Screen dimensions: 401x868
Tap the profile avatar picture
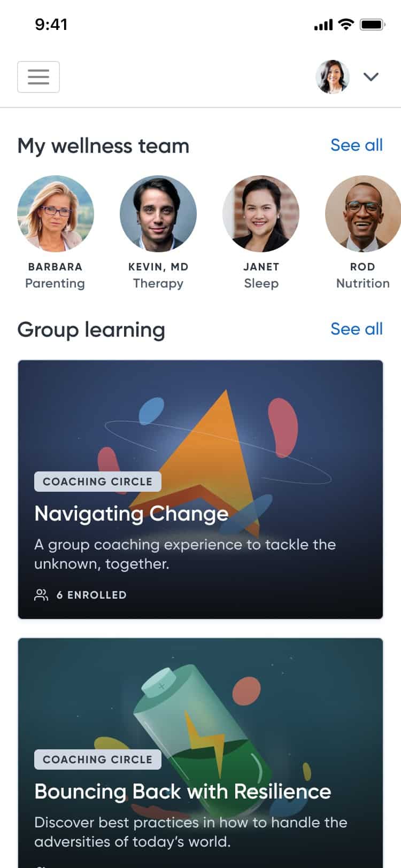(x=333, y=76)
